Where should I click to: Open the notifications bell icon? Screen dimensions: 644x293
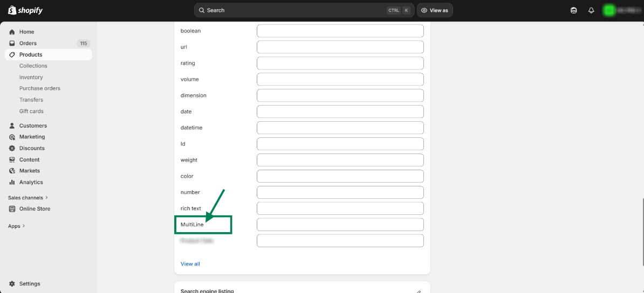coord(591,10)
